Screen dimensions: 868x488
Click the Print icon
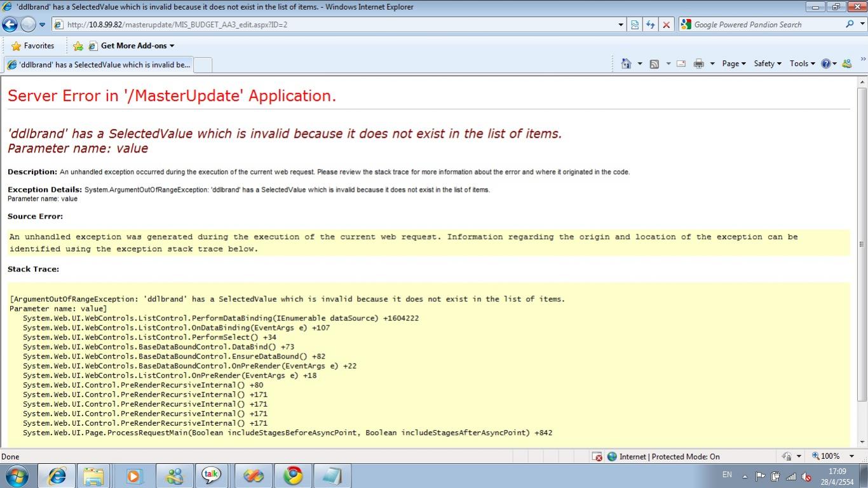pyautogui.click(x=699, y=64)
